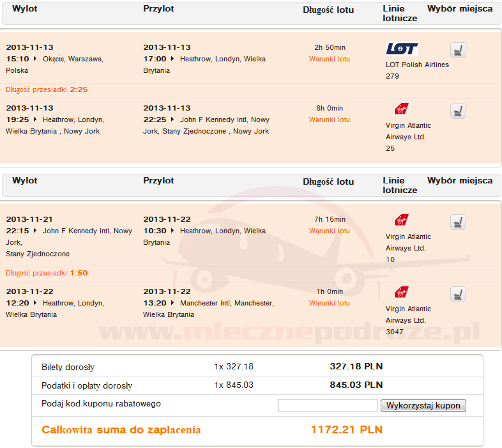
Task: Click the LOT Polish Airlines logo
Action: (x=402, y=49)
